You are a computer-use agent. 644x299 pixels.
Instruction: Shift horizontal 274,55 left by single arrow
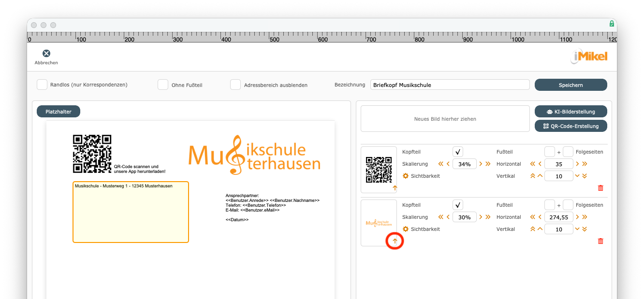point(540,217)
